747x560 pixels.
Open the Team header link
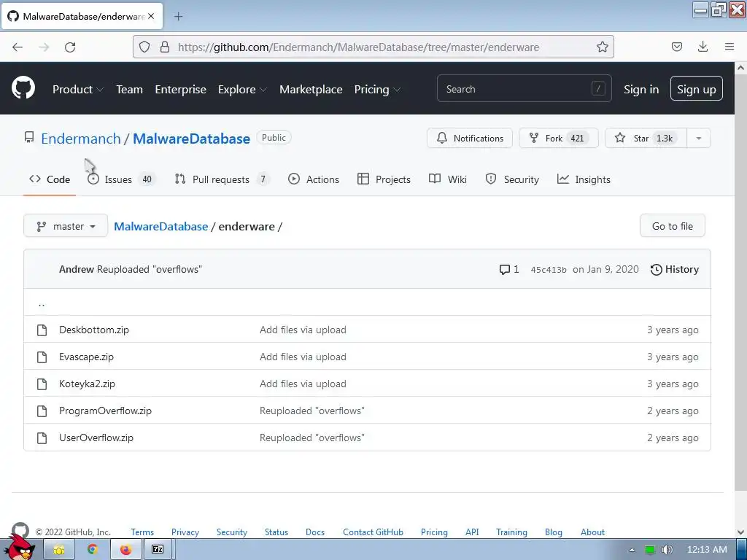[130, 89]
